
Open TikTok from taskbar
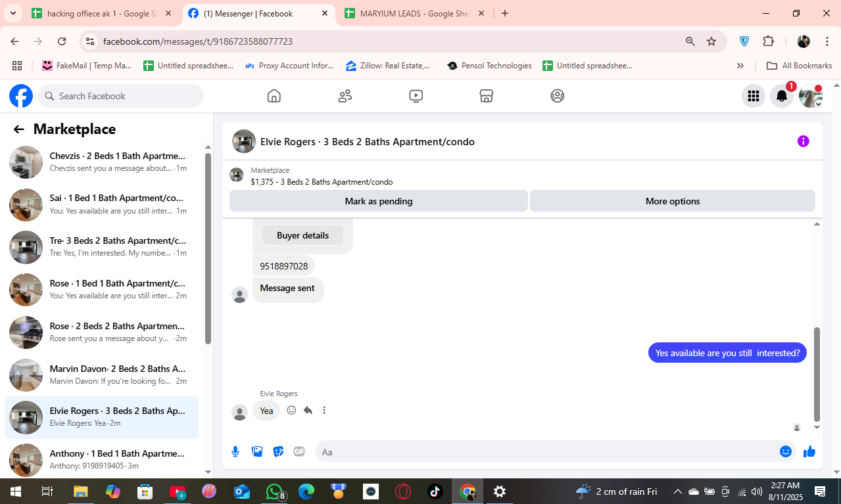click(x=435, y=492)
